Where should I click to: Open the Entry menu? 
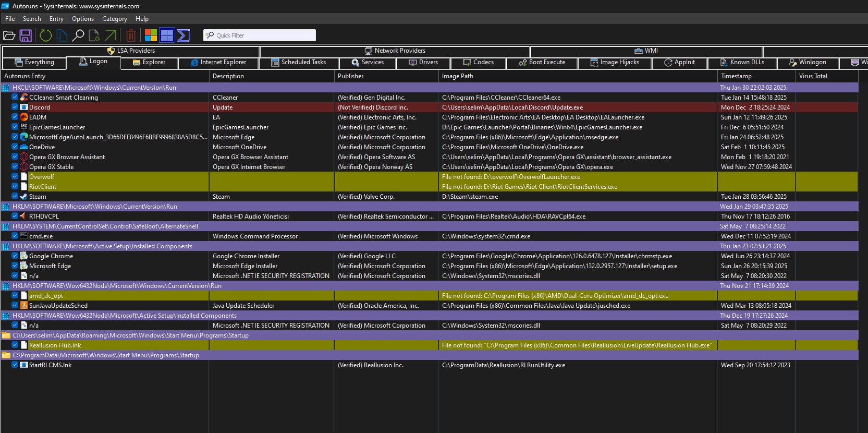(x=56, y=19)
